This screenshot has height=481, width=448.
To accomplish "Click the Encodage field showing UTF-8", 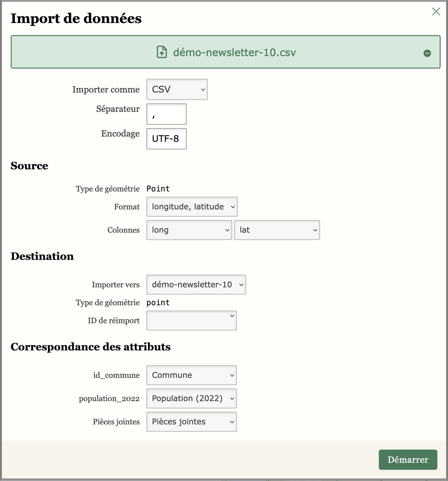I will coord(166,139).
